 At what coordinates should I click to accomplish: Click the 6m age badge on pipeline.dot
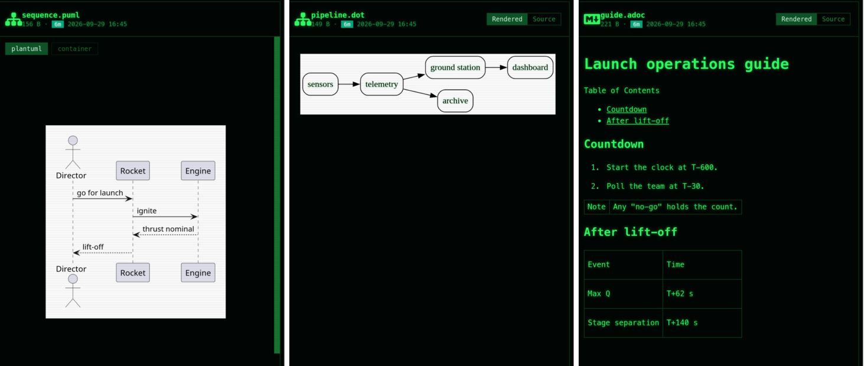(347, 24)
